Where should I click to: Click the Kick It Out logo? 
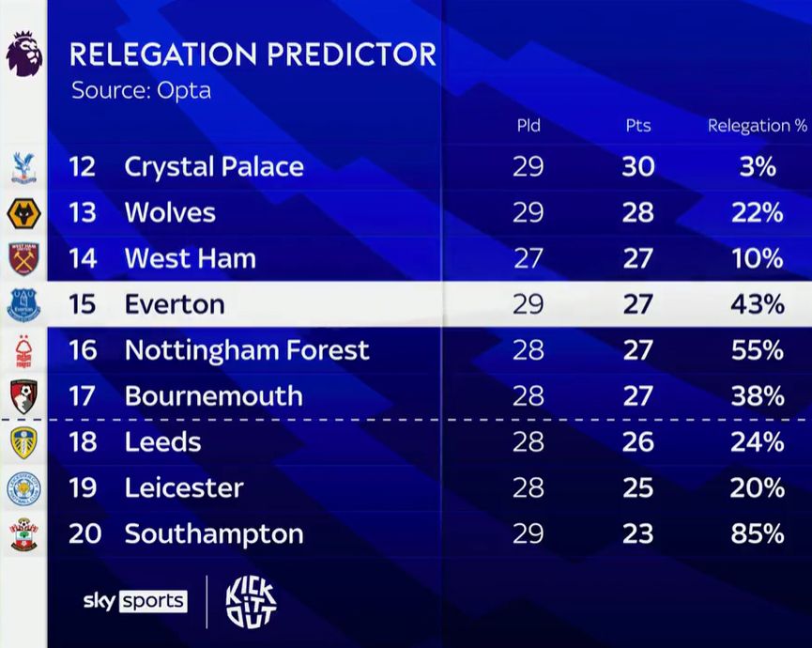pyautogui.click(x=251, y=602)
